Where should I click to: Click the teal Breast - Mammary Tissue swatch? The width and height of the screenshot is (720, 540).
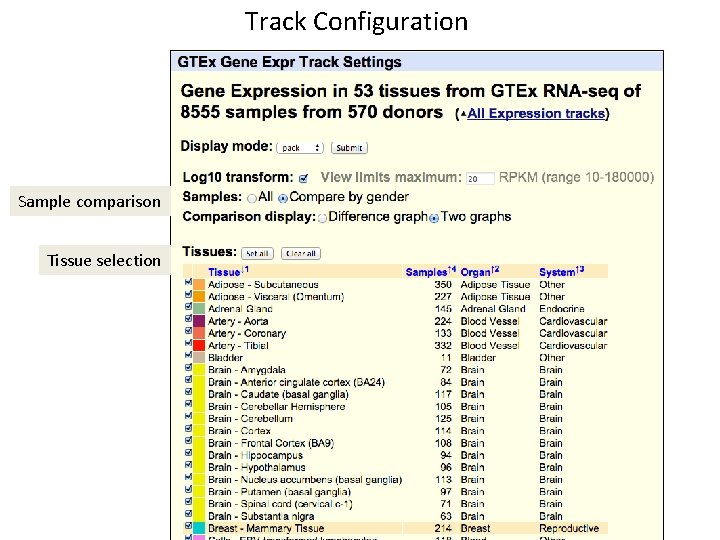tap(199, 528)
